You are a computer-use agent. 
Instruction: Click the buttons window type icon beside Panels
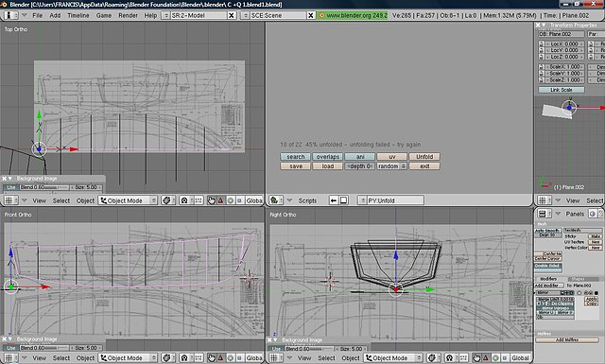(x=544, y=214)
